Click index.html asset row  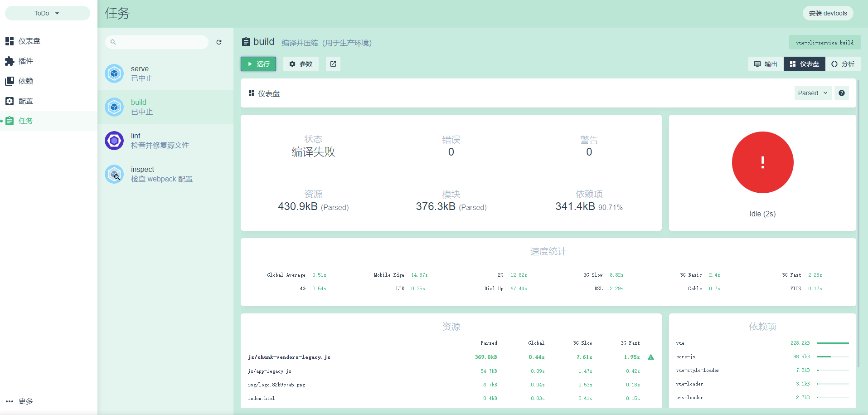[x=451, y=398]
